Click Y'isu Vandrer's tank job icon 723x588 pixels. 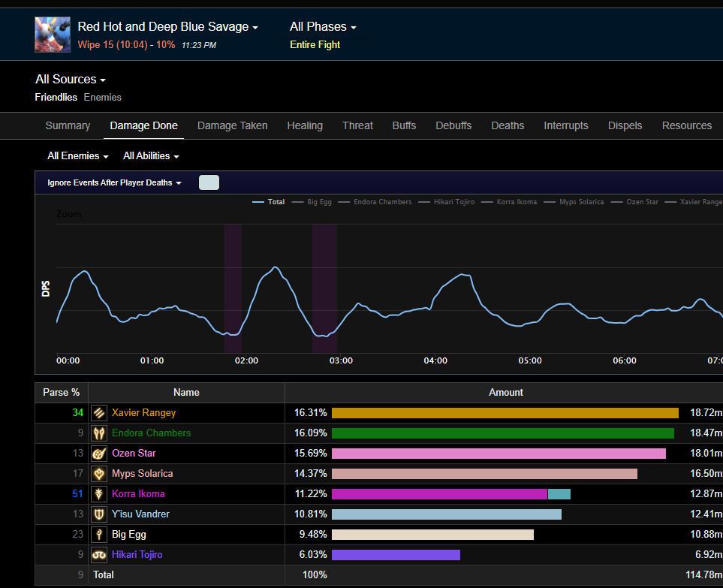click(x=99, y=514)
